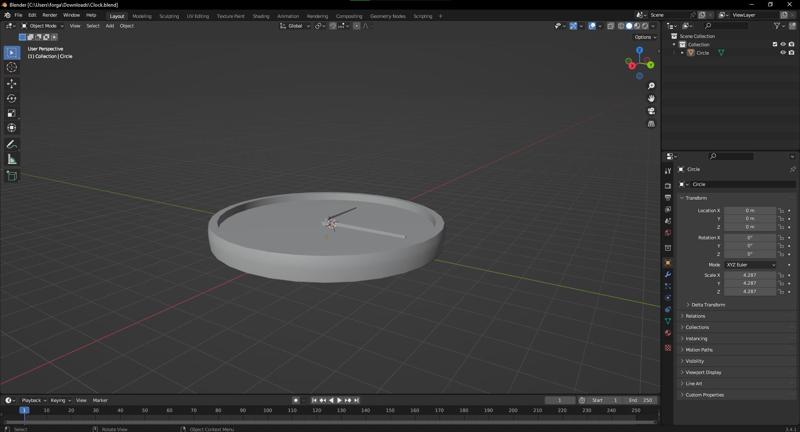Select the Select Box tool

point(12,53)
